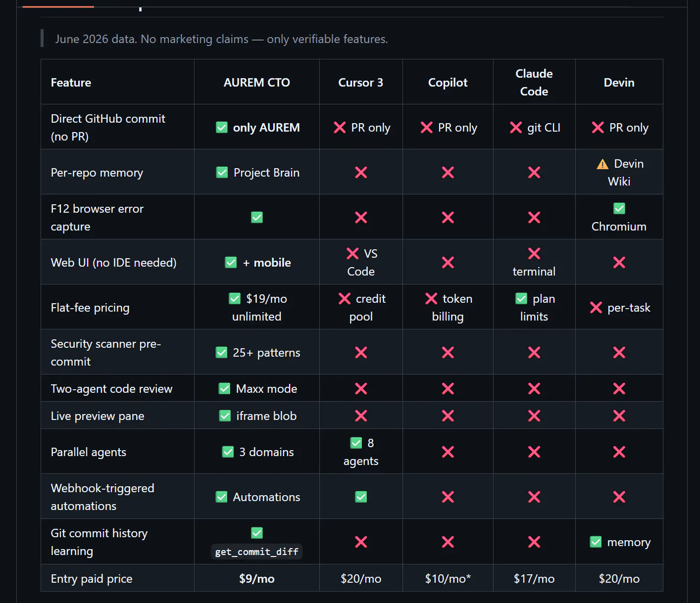
Task: Click the green check above "get_commit_diff"
Action: click(257, 533)
